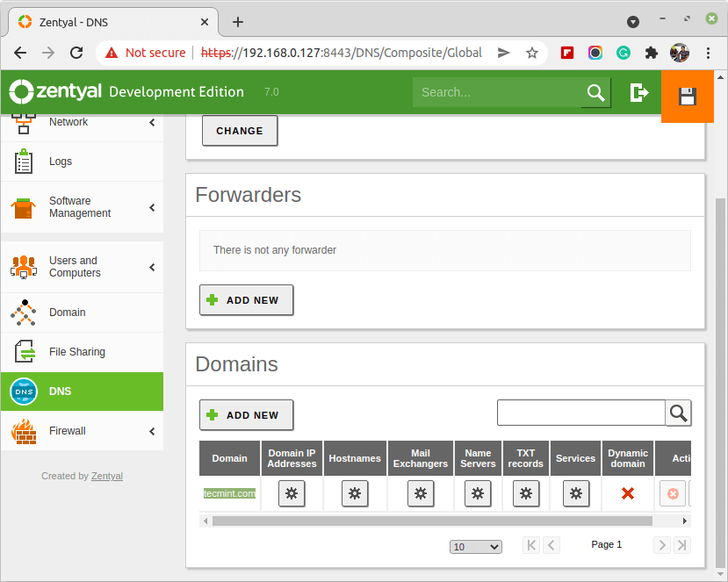Image resolution: width=728 pixels, height=582 pixels.
Task: Open the tecmint.com domain link
Action: point(229,493)
